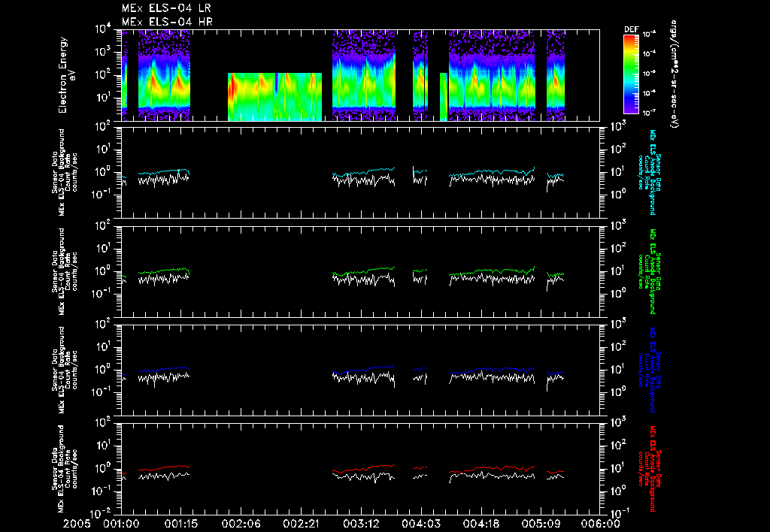Click the rainbow DEF color scale bar
Screen dimensions: 770x532
[x=631, y=74]
